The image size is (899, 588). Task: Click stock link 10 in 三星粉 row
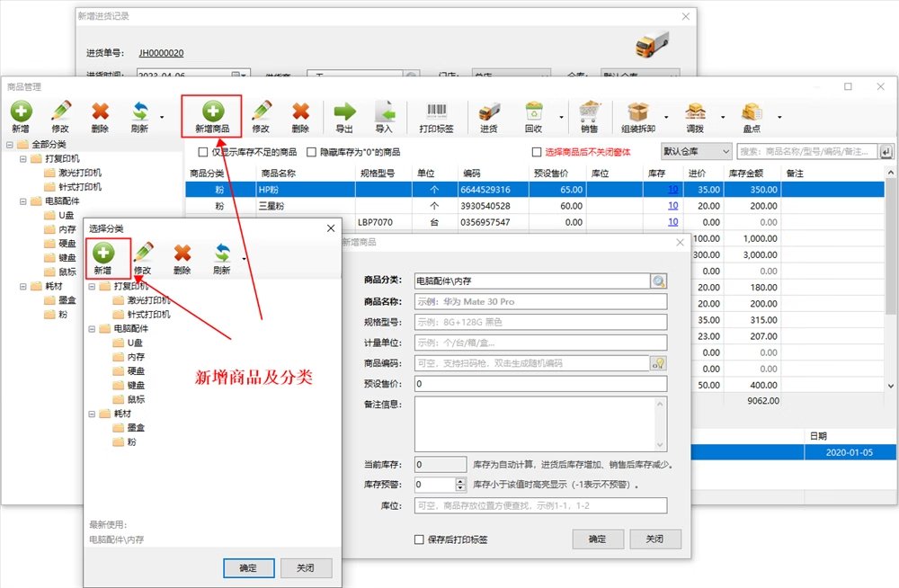pos(673,205)
